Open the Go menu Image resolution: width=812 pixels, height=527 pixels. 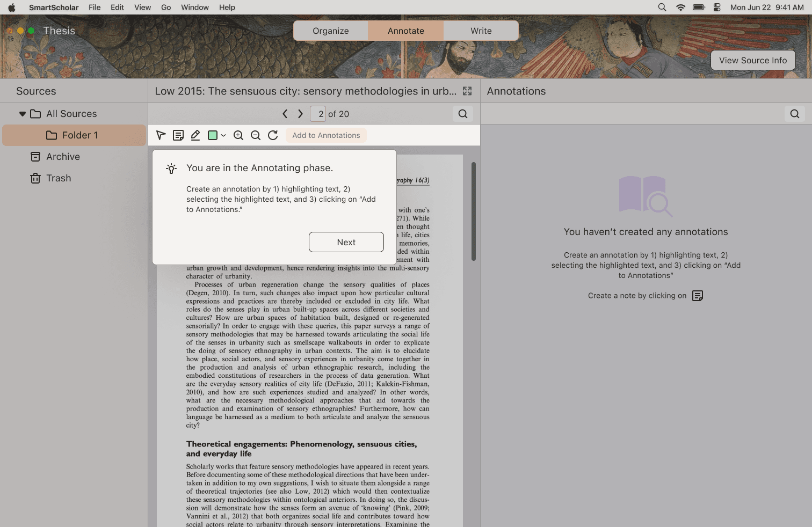[x=166, y=8]
